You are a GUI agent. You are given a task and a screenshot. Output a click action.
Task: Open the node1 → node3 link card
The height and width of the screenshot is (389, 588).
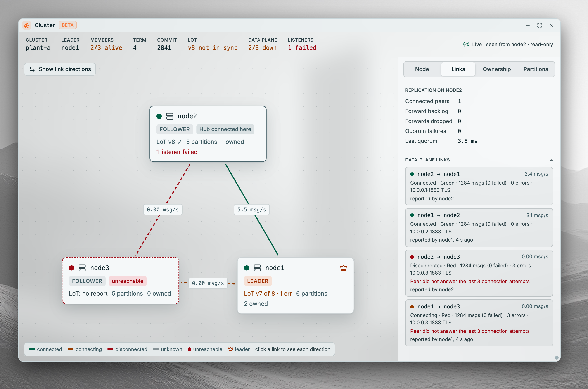coord(479,323)
